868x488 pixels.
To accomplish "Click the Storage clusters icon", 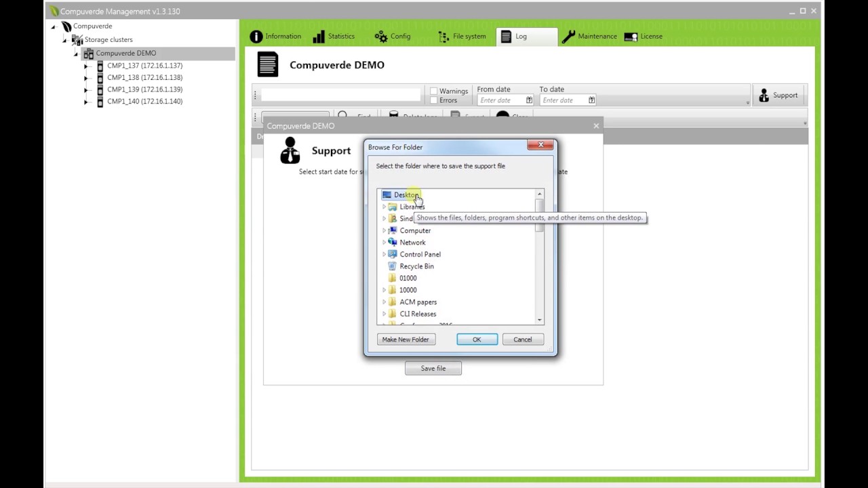I will tap(77, 40).
